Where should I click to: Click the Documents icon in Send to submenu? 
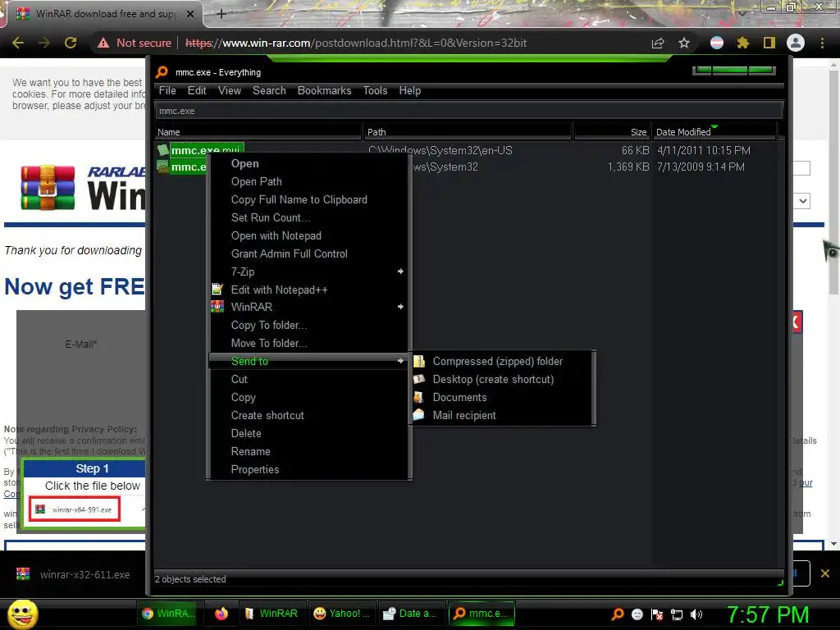click(419, 398)
